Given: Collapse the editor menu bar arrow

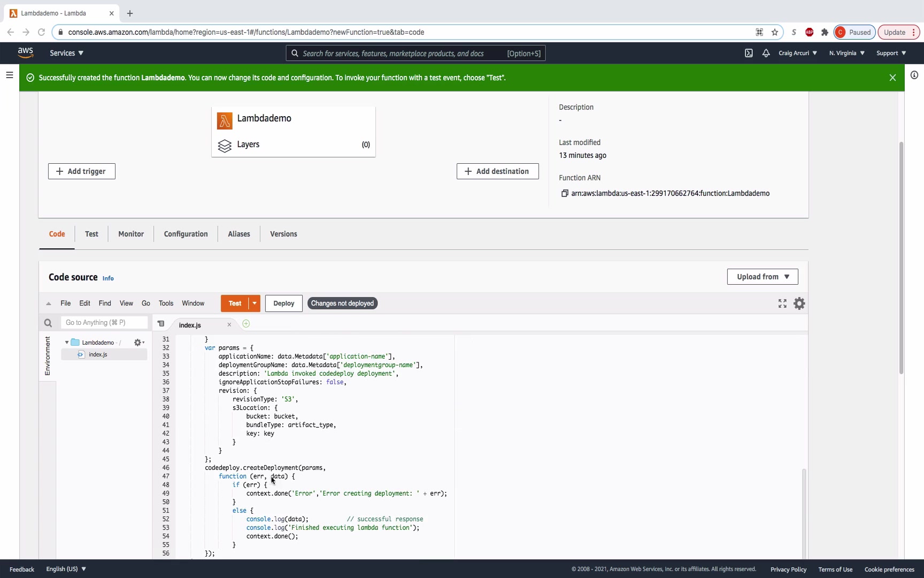Looking at the screenshot, I should [x=49, y=303].
